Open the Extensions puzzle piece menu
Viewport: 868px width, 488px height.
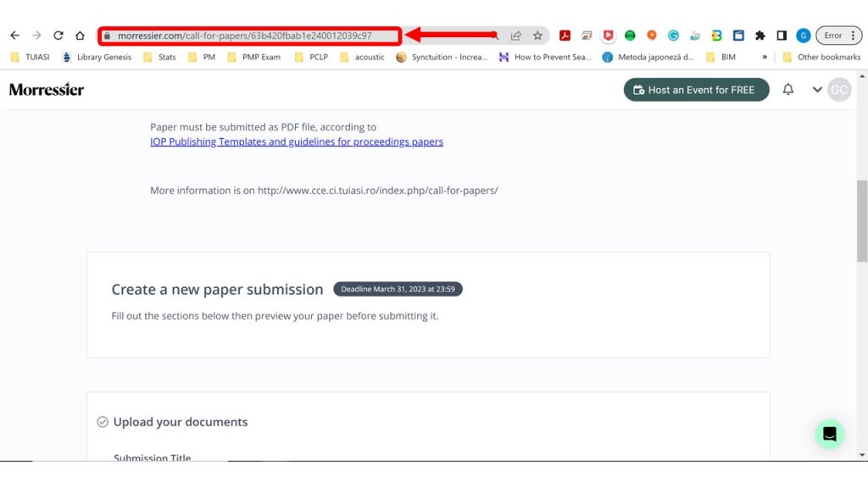click(760, 36)
